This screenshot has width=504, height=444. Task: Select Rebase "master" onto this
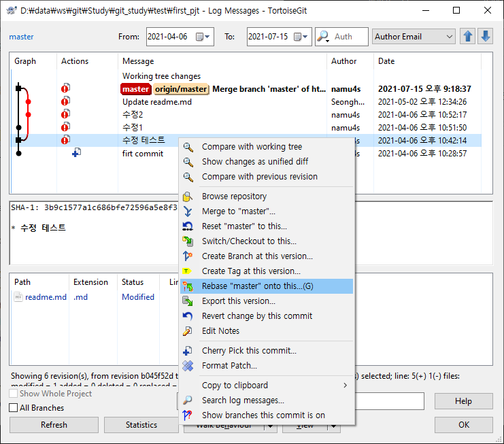coord(257,286)
